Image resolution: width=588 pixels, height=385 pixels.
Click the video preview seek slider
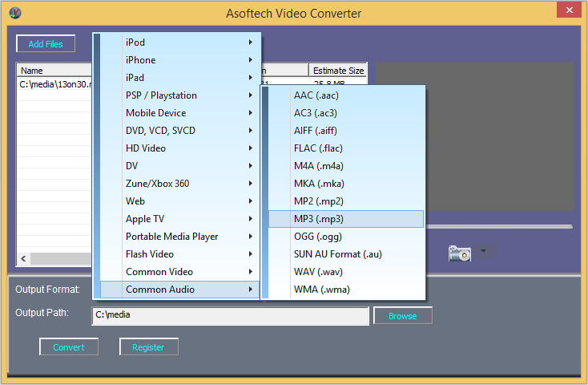click(x=499, y=226)
